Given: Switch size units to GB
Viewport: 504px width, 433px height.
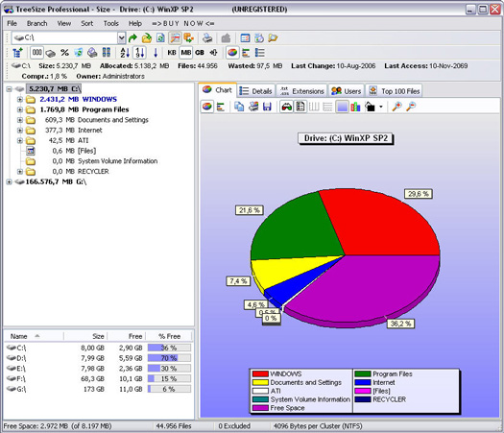Looking at the screenshot, I should [x=200, y=53].
